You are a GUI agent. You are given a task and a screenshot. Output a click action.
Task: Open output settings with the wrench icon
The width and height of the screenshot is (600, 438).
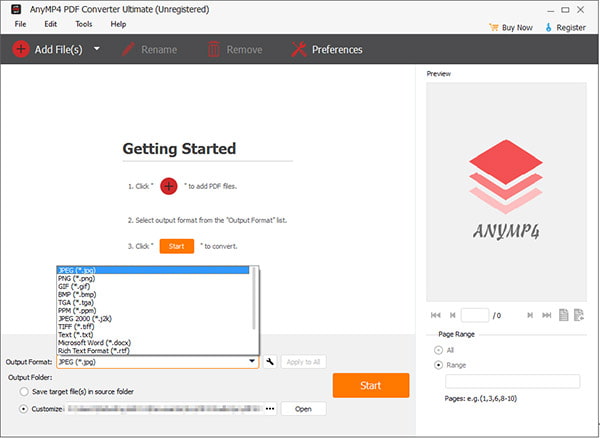[x=270, y=361]
